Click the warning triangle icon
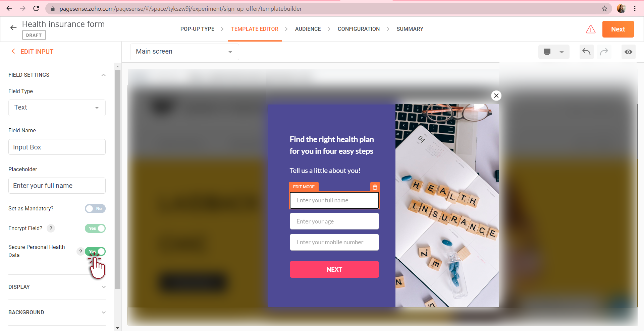Screen dimensions: 644x331 [x=591, y=29]
